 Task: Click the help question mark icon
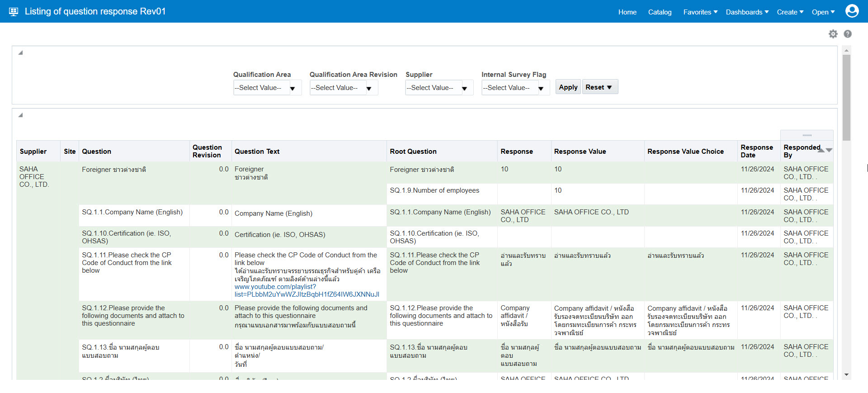click(x=848, y=34)
